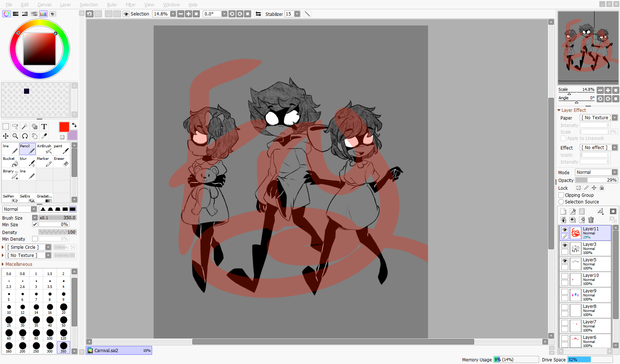
Task: Click the undo arrow button
Action: point(89,14)
